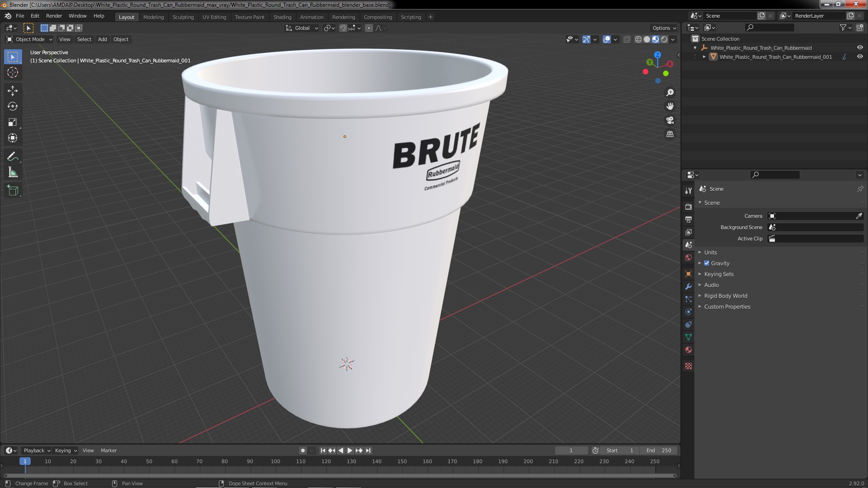Toggle auto keying record button
The height and width of the screenshot is (488, 868).
[303, 450]
